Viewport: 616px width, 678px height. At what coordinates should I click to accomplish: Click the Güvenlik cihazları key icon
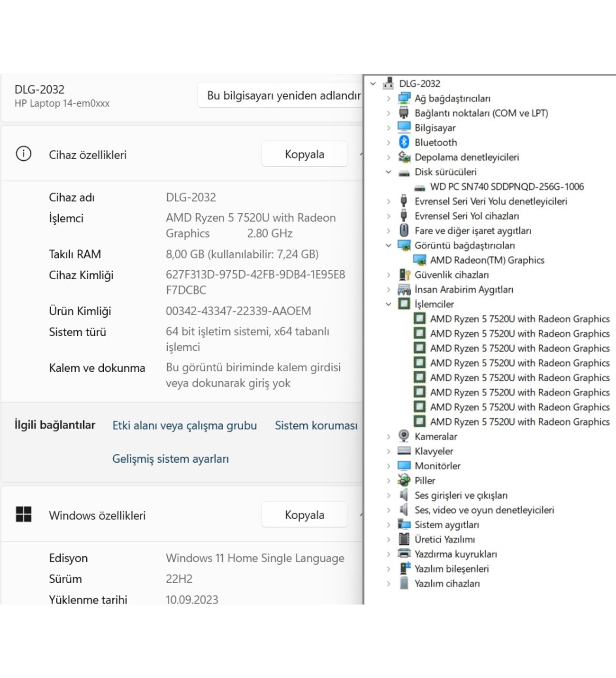coord(404,275)
